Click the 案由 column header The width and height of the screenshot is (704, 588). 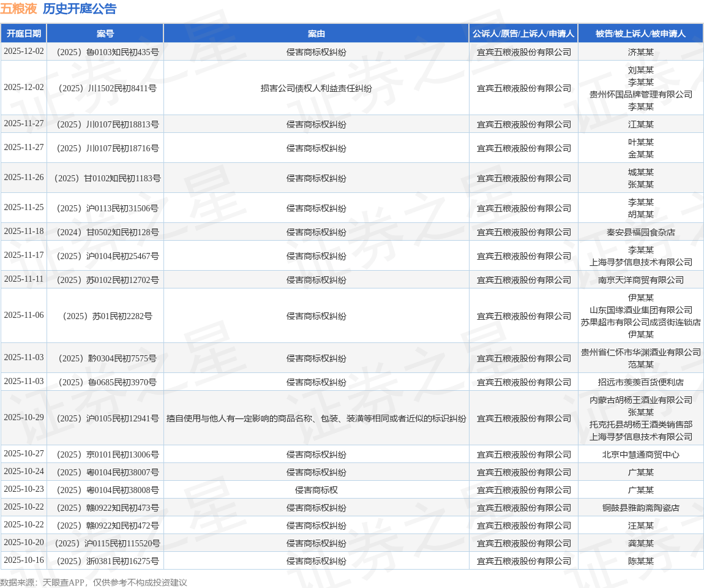coord(316,34)
